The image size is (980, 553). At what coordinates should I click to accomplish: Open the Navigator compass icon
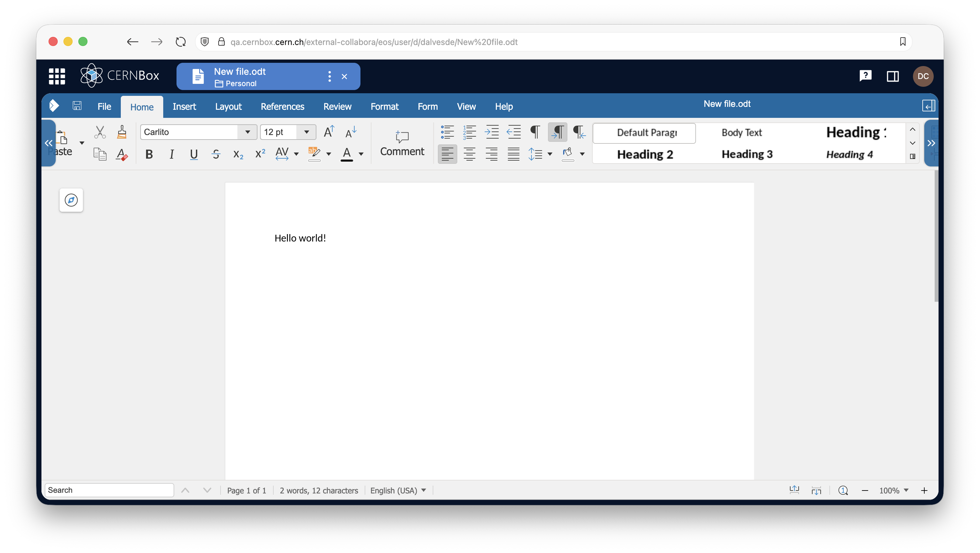(71, 200)
